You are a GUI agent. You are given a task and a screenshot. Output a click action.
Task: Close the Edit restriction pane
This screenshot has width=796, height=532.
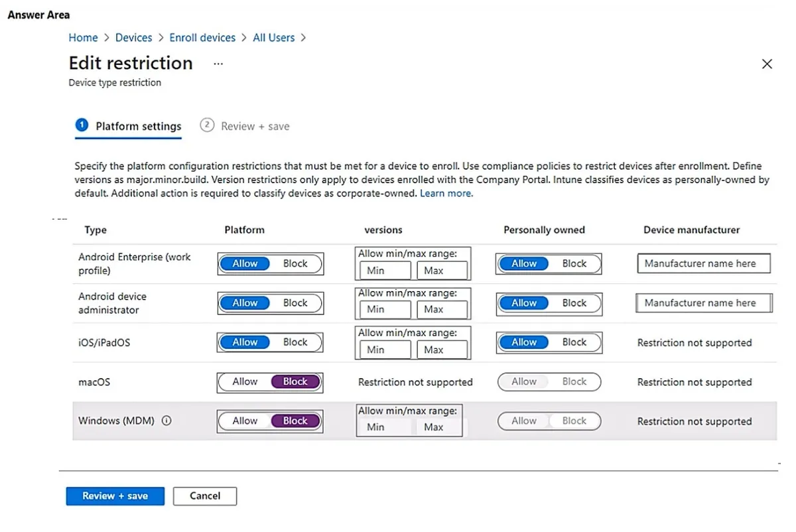767,64
